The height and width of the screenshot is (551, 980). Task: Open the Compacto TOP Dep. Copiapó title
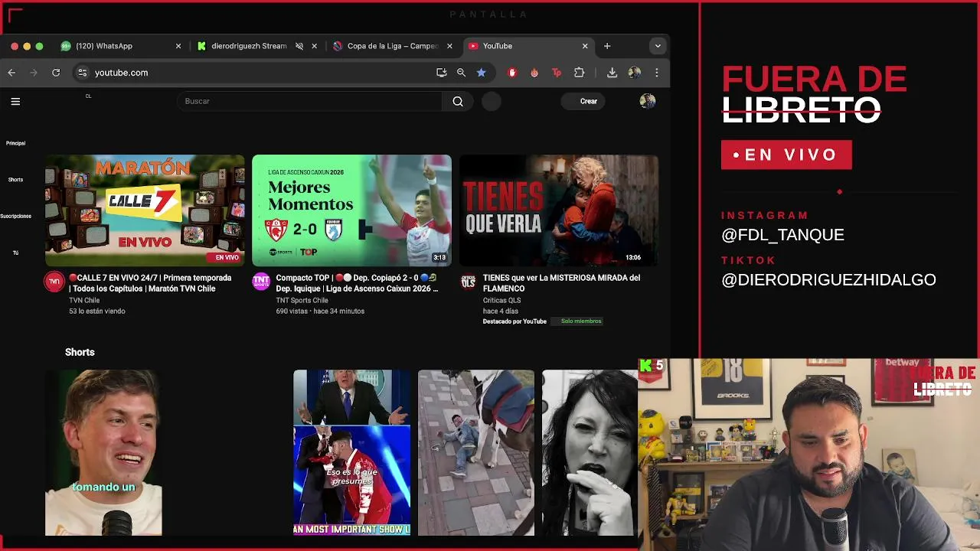click(x=357, y=283)
